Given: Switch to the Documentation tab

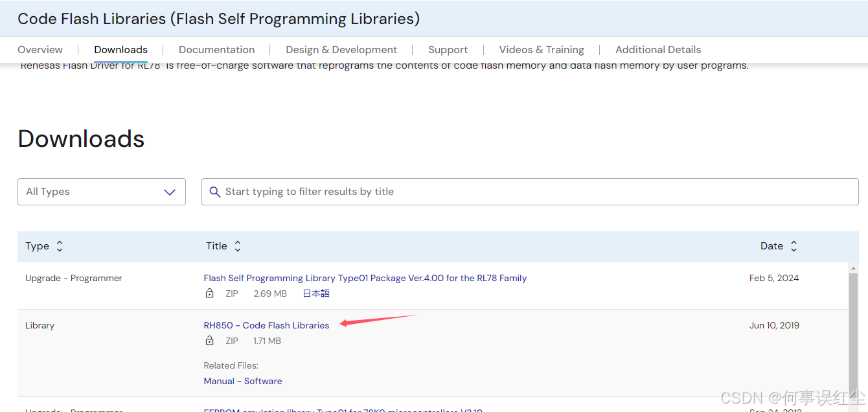Looking at the screenshot, I should pyautogui.click(x=217, y=50).
